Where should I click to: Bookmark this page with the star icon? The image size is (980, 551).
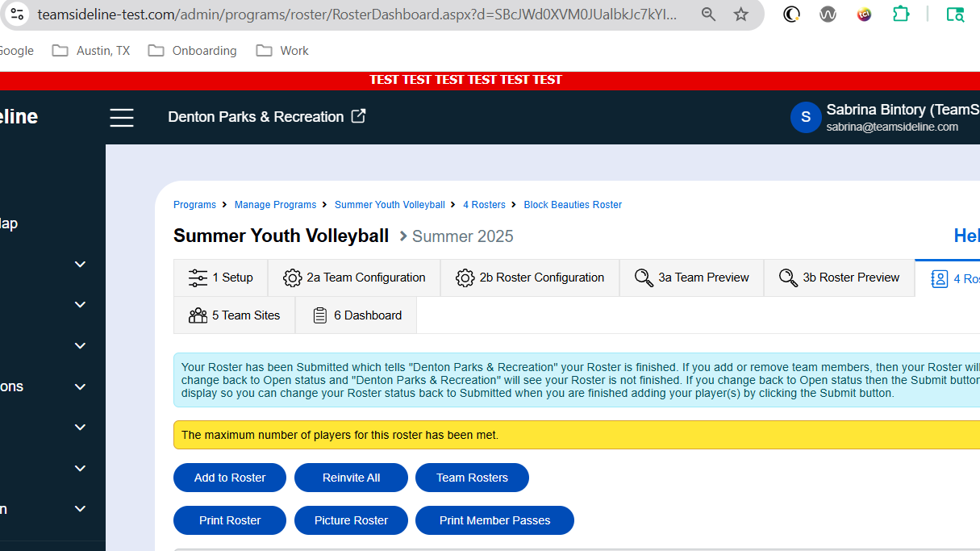point(740,15)
